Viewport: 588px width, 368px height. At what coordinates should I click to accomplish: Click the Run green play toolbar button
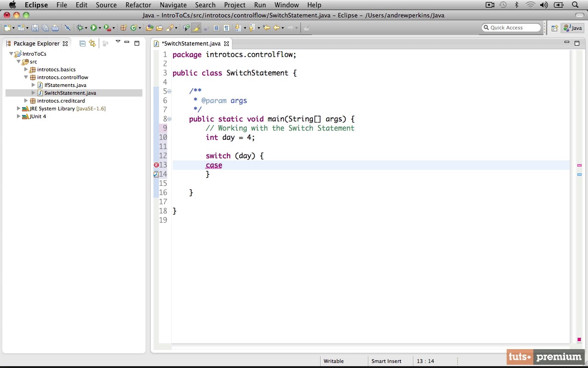pos(93,28)
